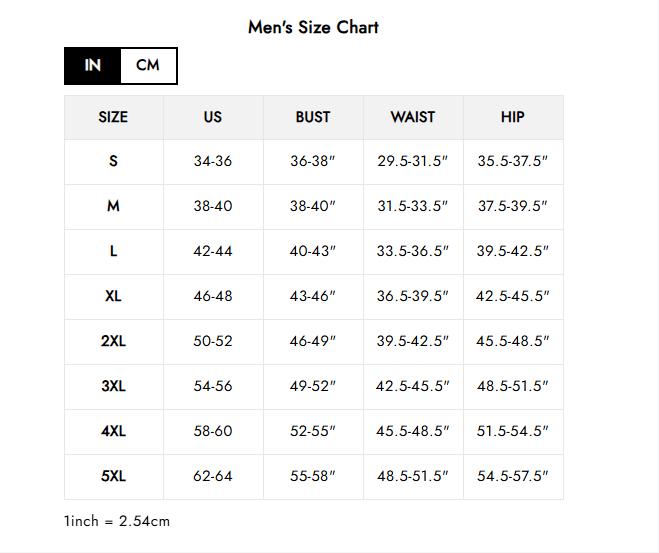Viewport: 659px width, 553px height.
Task: Select the XL size row label
Action: [113, 296]
